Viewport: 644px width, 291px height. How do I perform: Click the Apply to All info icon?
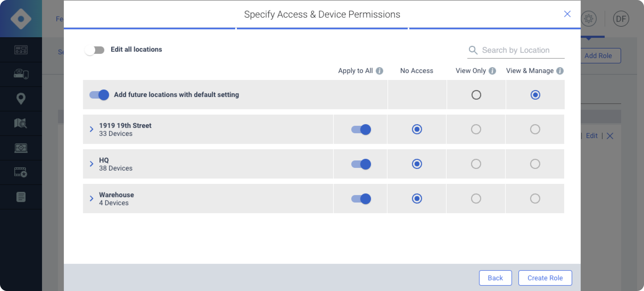point(379,71)
